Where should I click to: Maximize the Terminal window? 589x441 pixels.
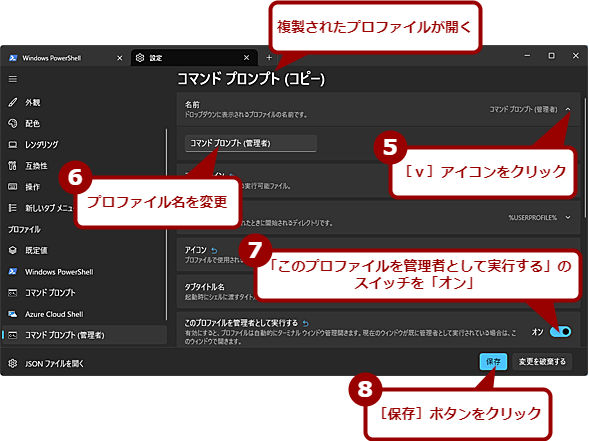click(x=551, y=56)
